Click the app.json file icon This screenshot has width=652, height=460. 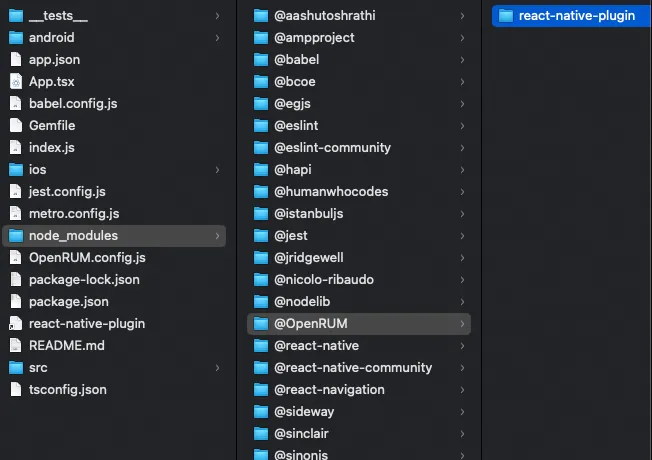tap(16, 59)
